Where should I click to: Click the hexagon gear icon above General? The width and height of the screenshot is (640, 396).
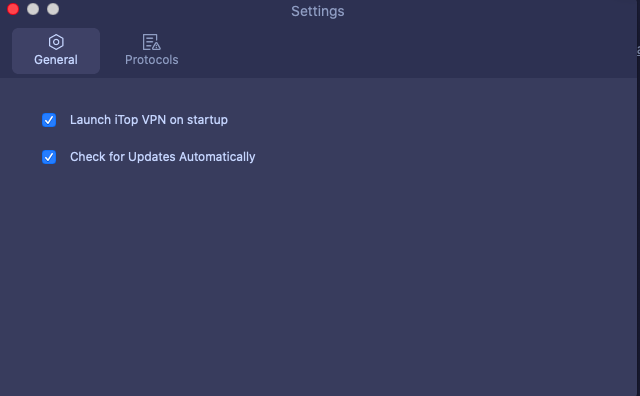(56, 42)
